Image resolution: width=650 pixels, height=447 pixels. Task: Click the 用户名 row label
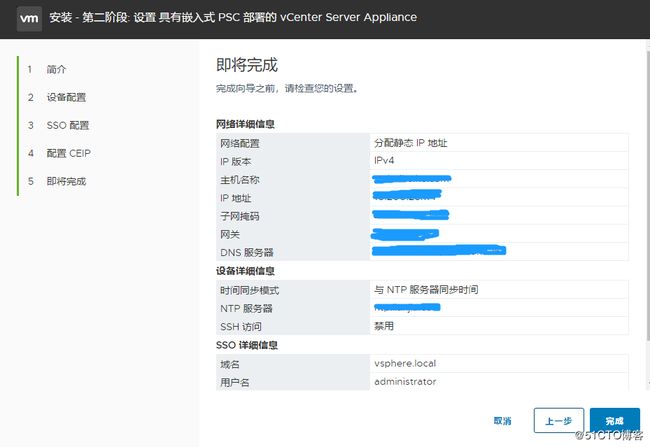point(235,382)
